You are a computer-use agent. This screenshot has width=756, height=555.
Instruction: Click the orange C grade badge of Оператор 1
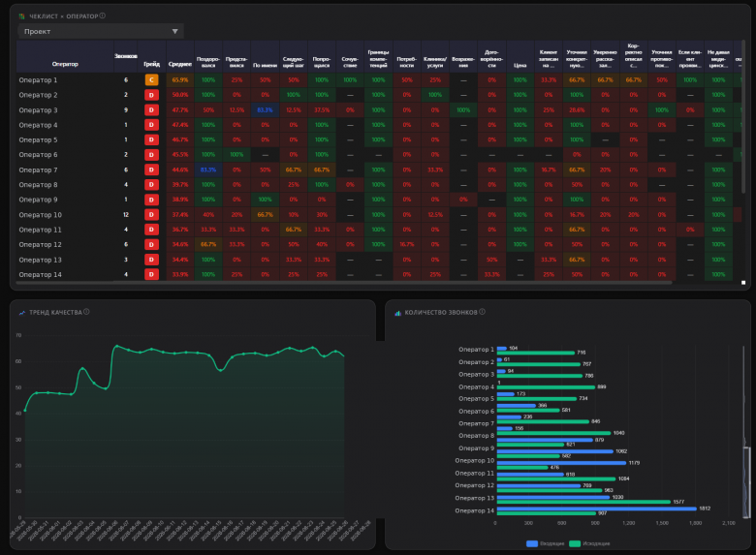coord(151,80)
